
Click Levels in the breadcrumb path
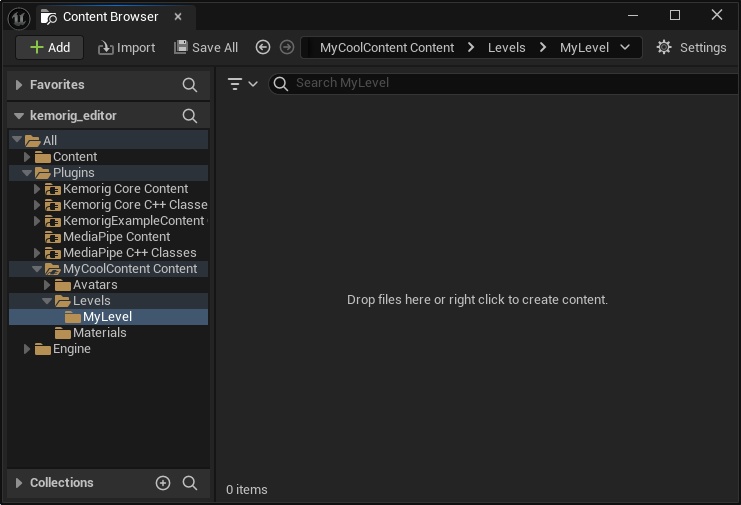click(506, 47)
